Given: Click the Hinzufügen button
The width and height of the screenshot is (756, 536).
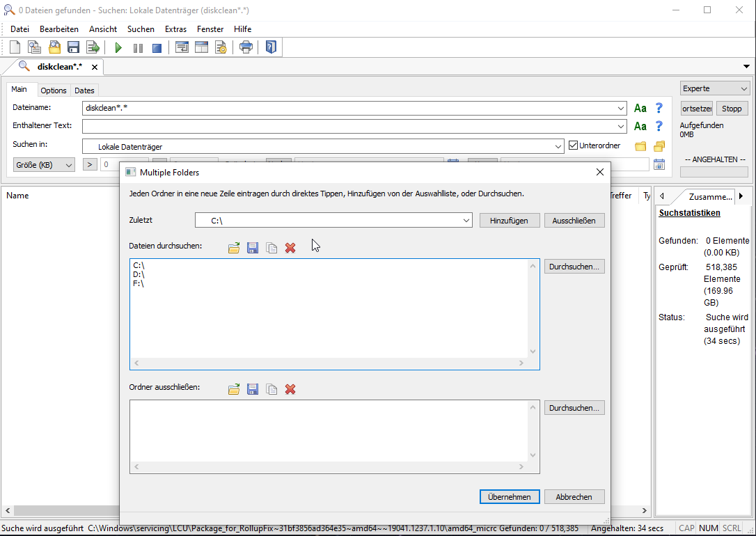Looking at the screenshot, I should (x=509, y=220).
